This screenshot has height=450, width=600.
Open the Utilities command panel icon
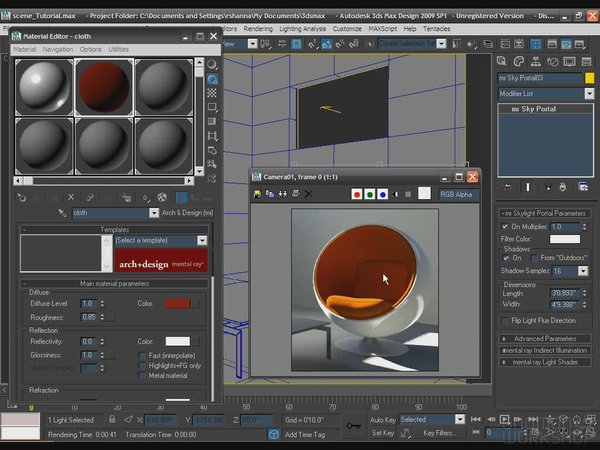[x=586, y=61]
